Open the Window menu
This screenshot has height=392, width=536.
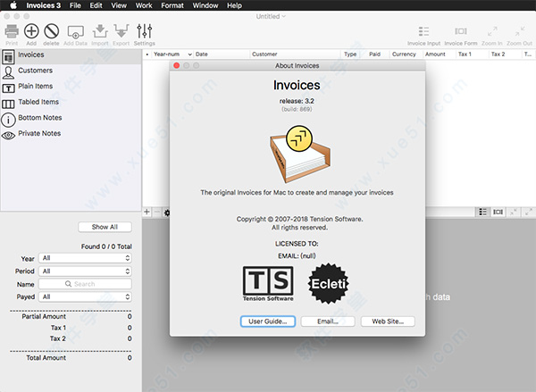pyautogui.click(x=205, y=5)
